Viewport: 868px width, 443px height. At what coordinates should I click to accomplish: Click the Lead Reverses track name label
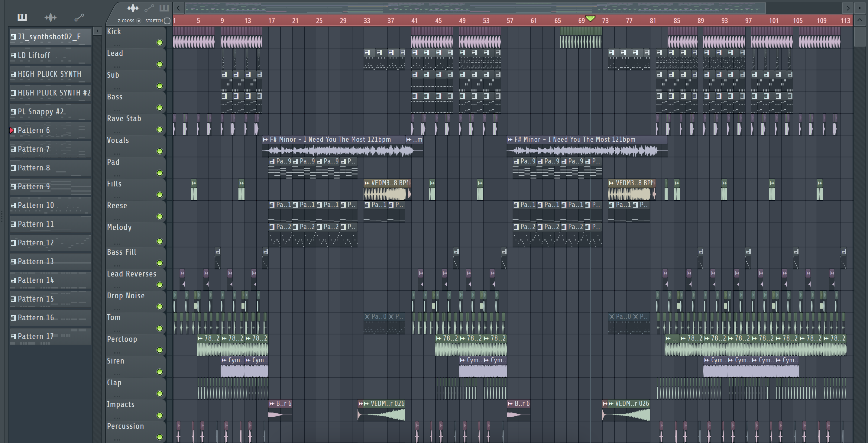(132, 274)
